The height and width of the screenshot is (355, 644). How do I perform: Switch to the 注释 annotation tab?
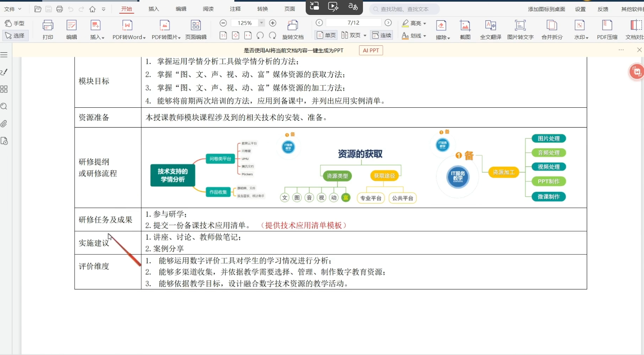[235, 9]
